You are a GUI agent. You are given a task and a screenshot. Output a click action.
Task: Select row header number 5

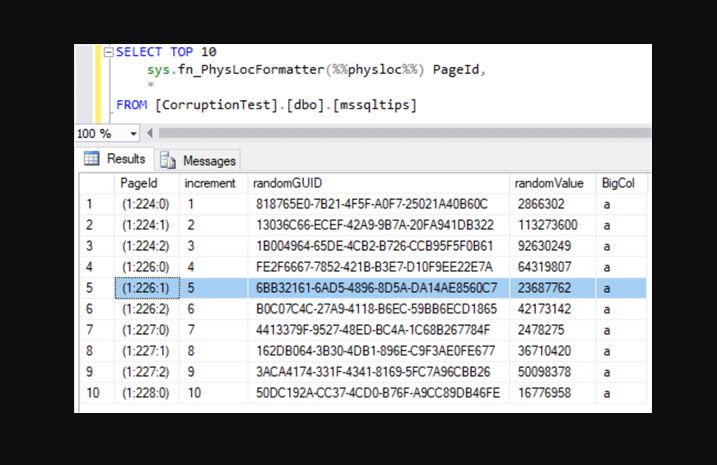point(97,288)
